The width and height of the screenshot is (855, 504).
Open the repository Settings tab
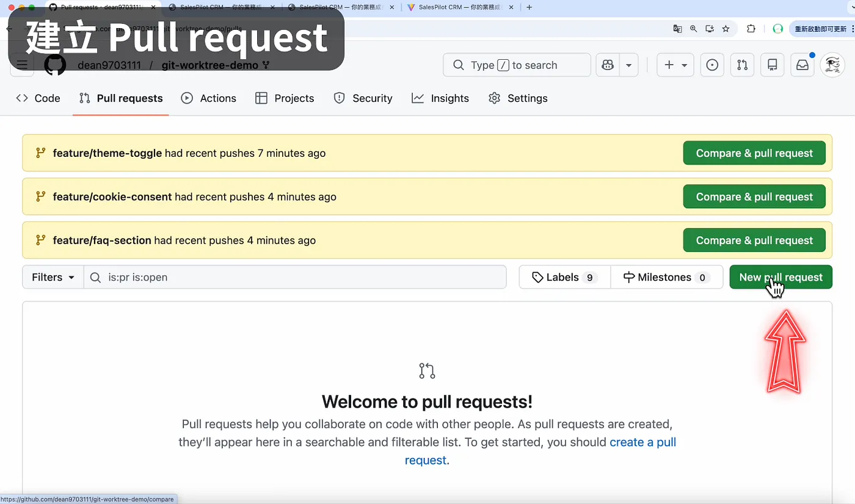coord(518,98)
